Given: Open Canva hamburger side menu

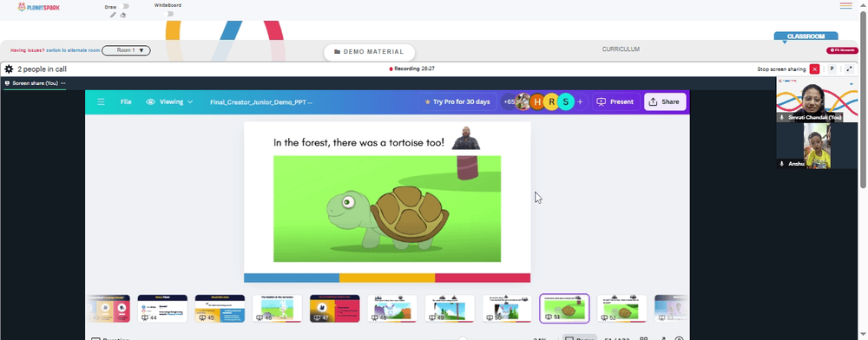Looking at the screenshot, I should click(x=101, y=101).
